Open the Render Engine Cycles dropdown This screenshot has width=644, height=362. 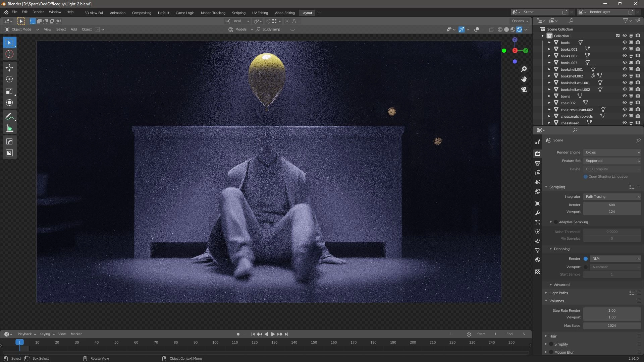(612, 153)
